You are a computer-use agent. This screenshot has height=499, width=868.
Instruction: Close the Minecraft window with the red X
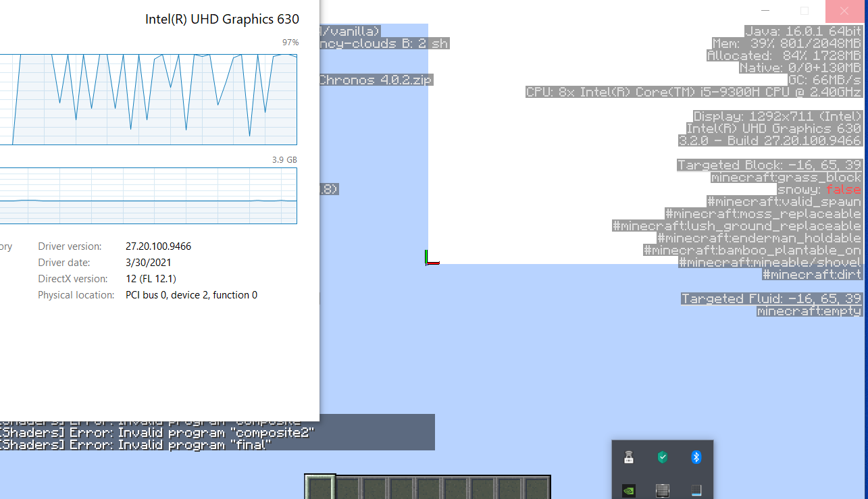[844, 11]
